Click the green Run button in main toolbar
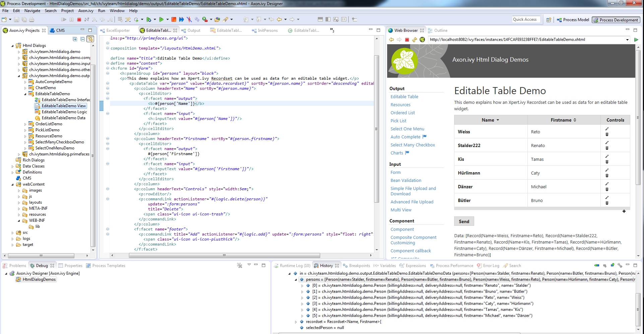Viewport: 644px width, 334px height. click(161, 20)
